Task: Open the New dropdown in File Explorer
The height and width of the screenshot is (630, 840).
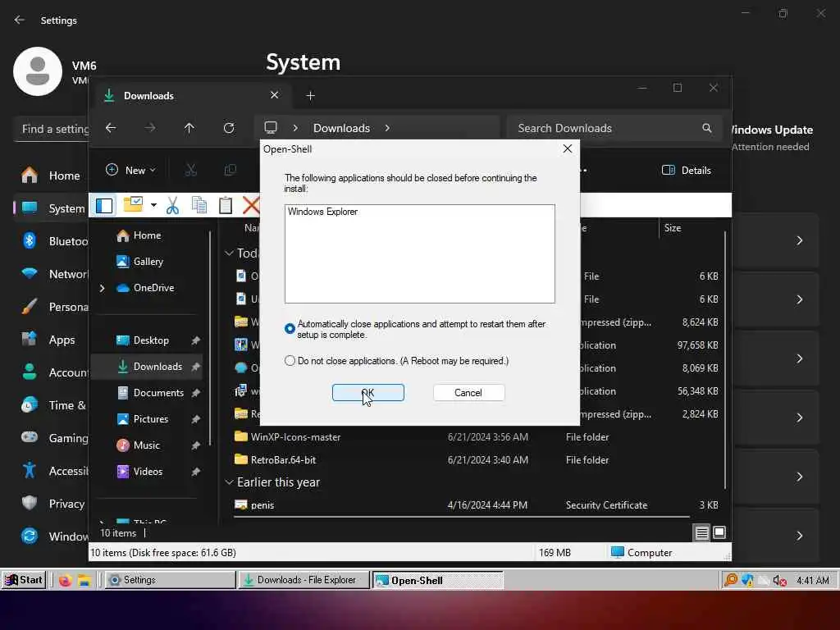Action: point(130,171)
